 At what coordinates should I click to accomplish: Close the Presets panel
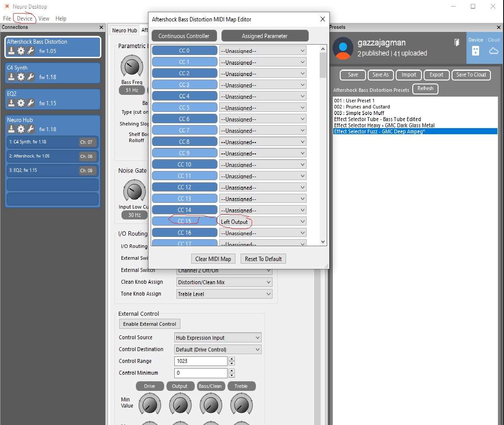click(498, 28)
